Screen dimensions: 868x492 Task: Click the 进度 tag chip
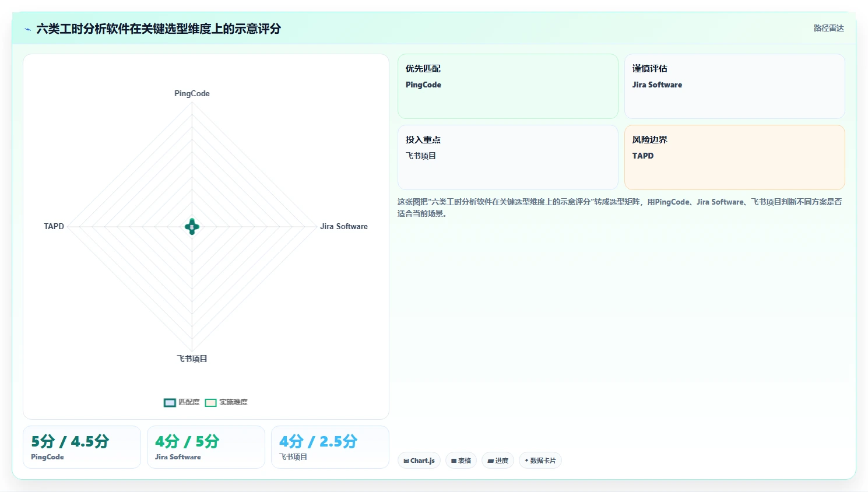point(498,461)
